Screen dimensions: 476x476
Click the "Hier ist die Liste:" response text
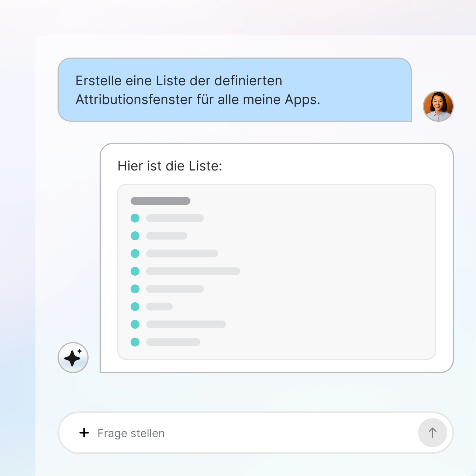pos(170,166)
